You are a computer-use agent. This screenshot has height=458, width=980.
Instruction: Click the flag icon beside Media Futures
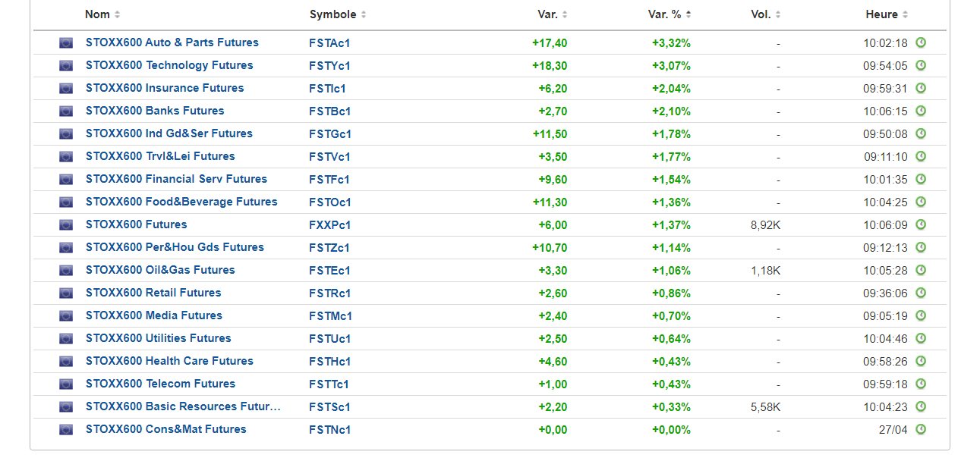tap(66, 316)
